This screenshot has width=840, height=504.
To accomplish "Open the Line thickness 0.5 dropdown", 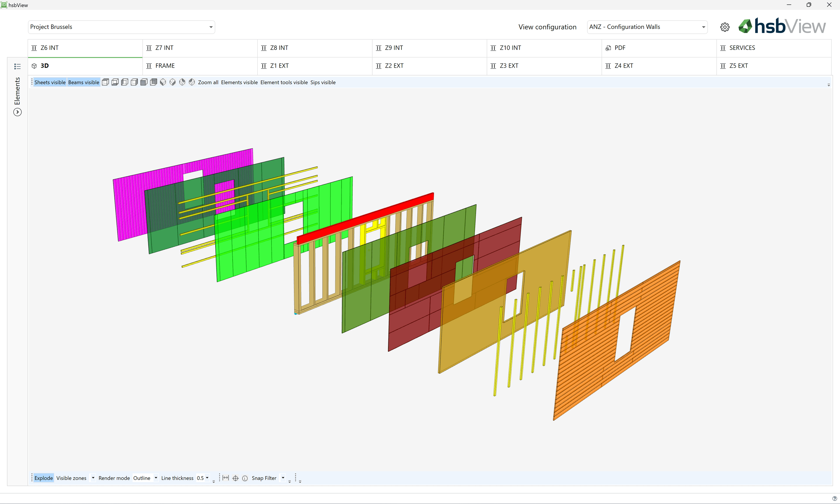I will click(203, 478).
